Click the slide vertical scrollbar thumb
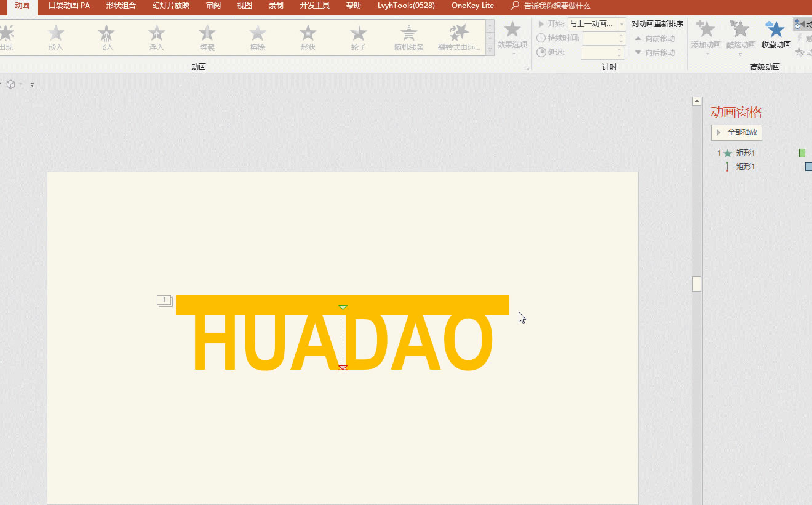812x505 pixels. click(x=696, y=284)
